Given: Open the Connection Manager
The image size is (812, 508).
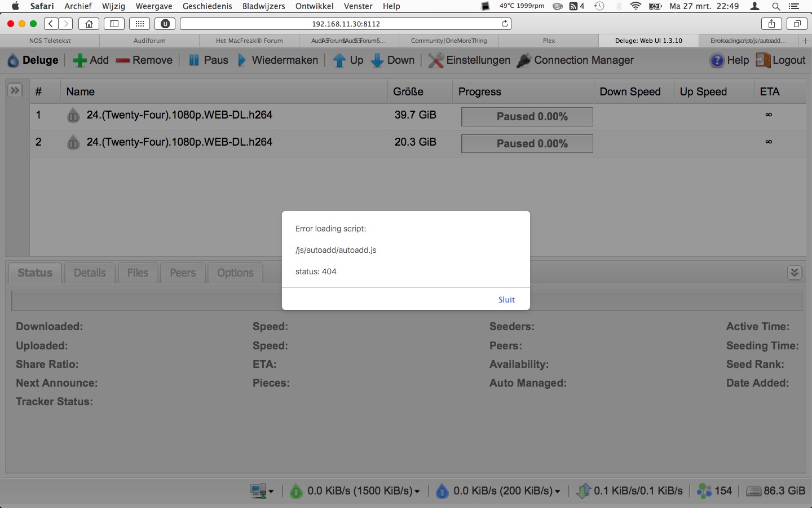Looking at the screenshot, I should tap(575, 60).
